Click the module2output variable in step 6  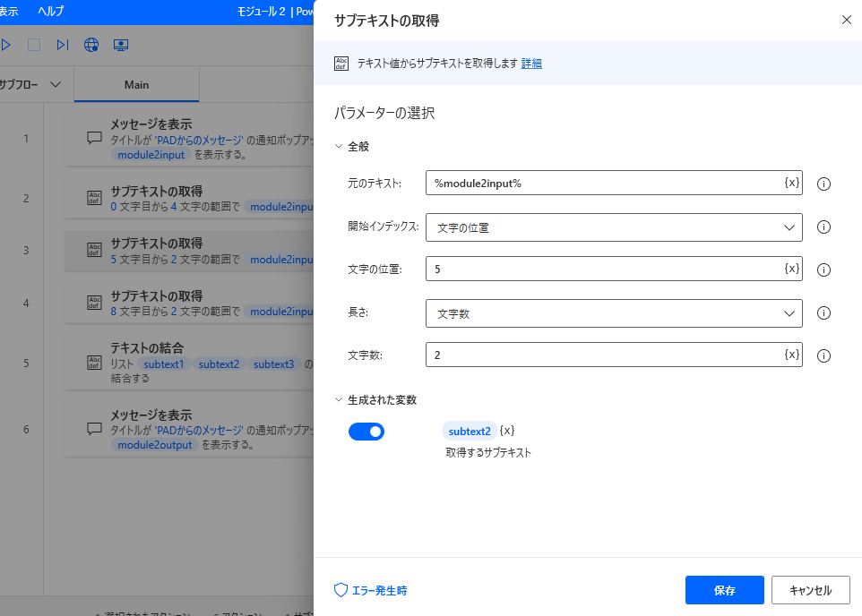tap(155, 445)
